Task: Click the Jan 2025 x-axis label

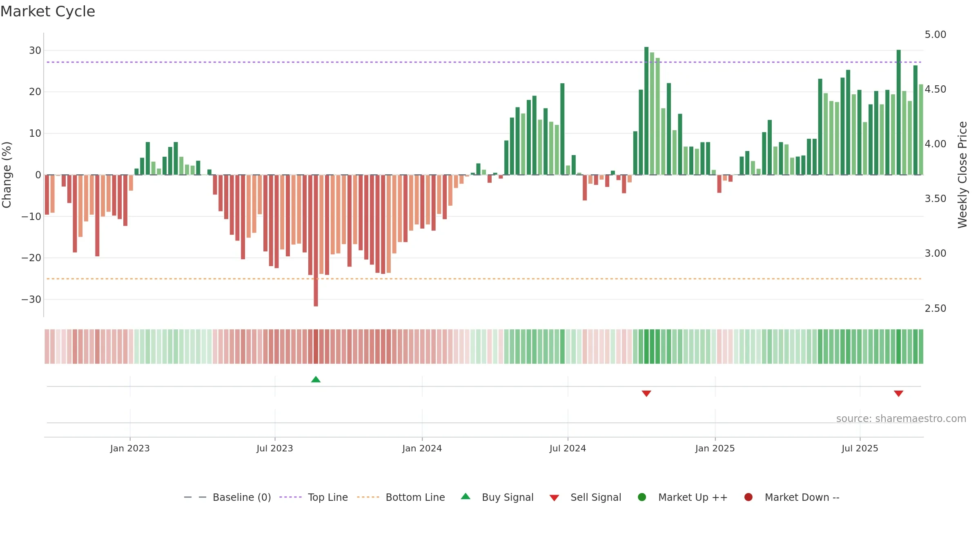Action: click(715, 449)
